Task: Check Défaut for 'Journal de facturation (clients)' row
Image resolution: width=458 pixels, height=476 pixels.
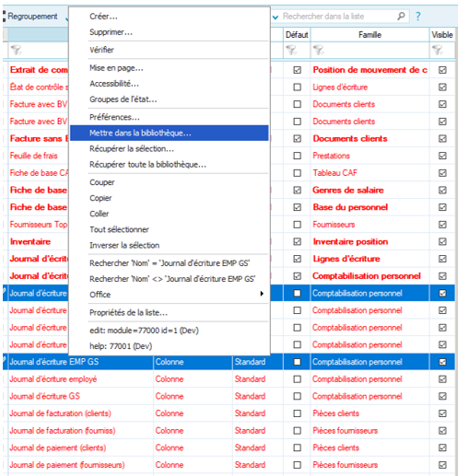Action: point(297,413)
